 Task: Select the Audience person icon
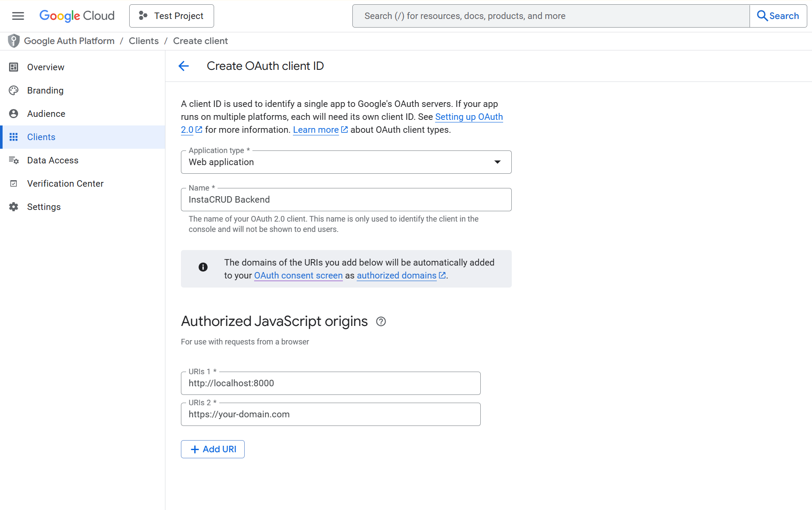pos(13,113)
